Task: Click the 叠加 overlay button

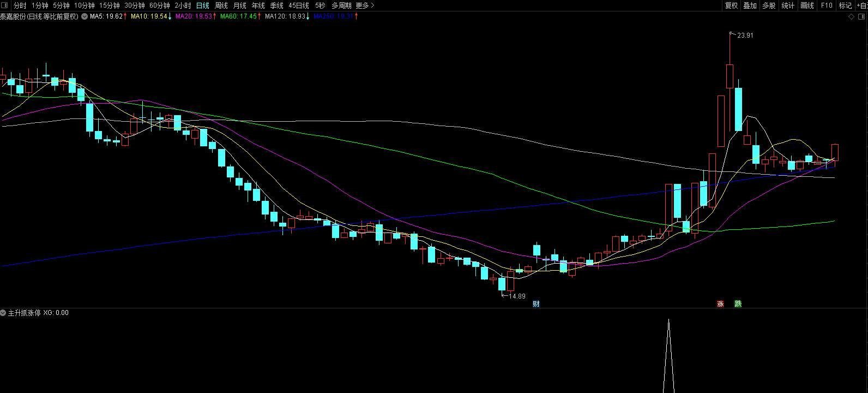Action: click(x=750, y=5)
